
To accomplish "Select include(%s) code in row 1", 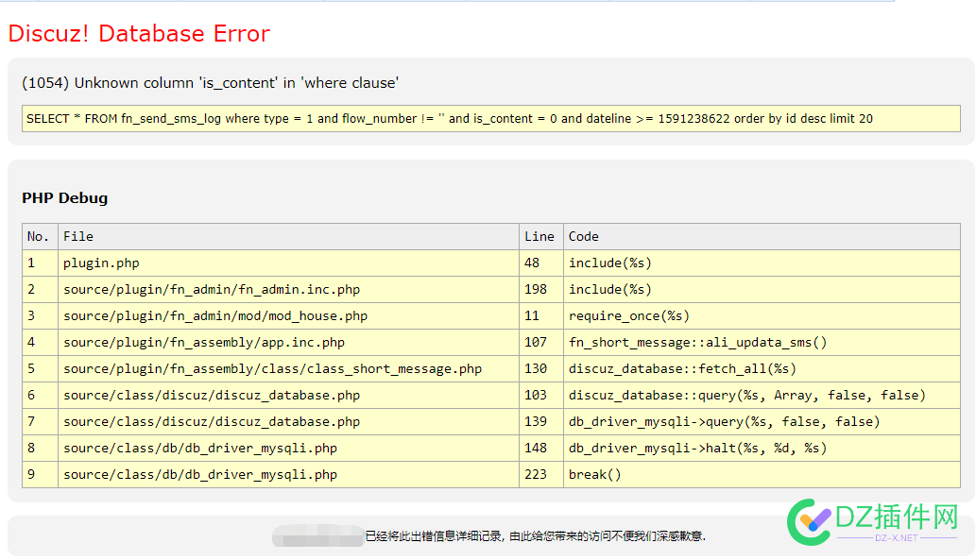I will coord(610,263).
